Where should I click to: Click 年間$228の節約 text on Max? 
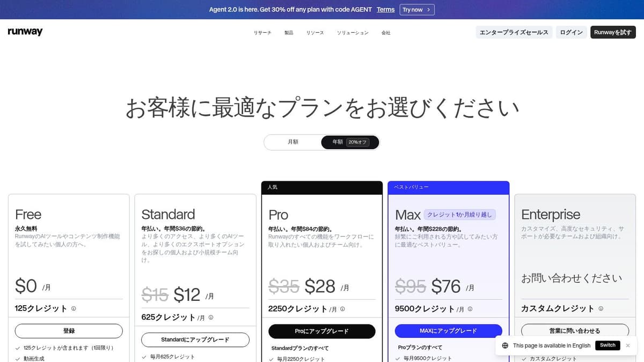(x=441, y=229)
